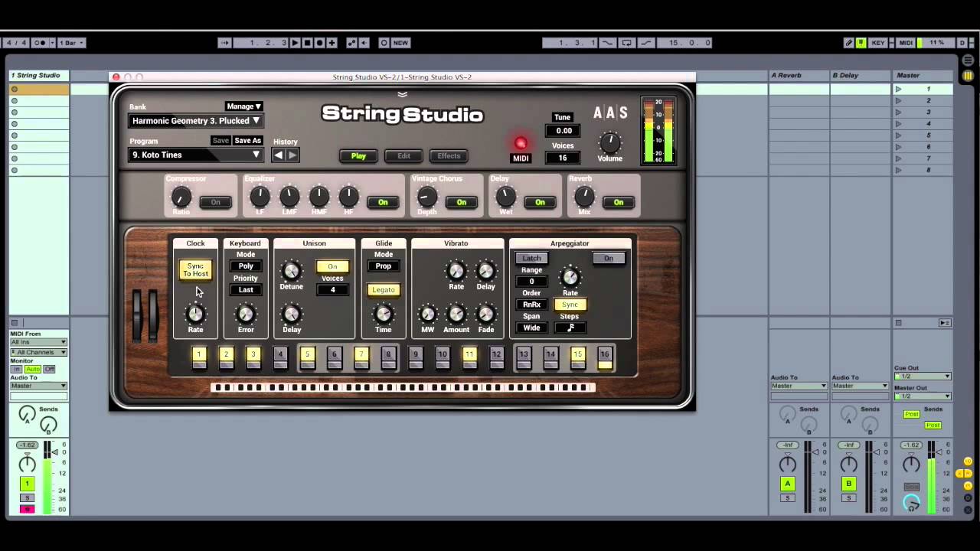Image resolution: width=980 pixels, height=551 pixels.
Task: Collapse the plugin top panel chevron
Action: pos(402,94)
